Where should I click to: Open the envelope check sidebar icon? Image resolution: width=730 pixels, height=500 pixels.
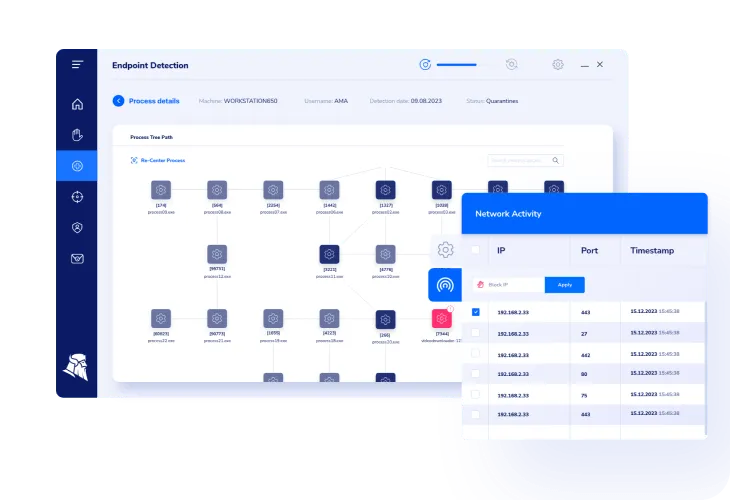(x=77, y=259)
